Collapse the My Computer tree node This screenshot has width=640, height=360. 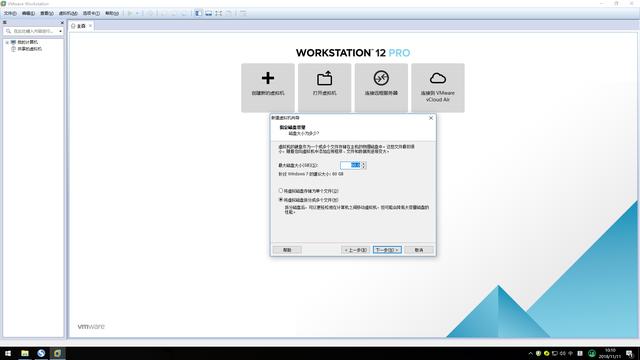[7, 42]
